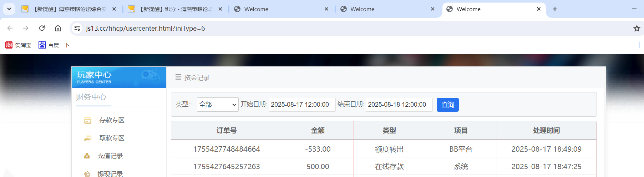
Task: Click the amount -533.00
Action: 318,149
